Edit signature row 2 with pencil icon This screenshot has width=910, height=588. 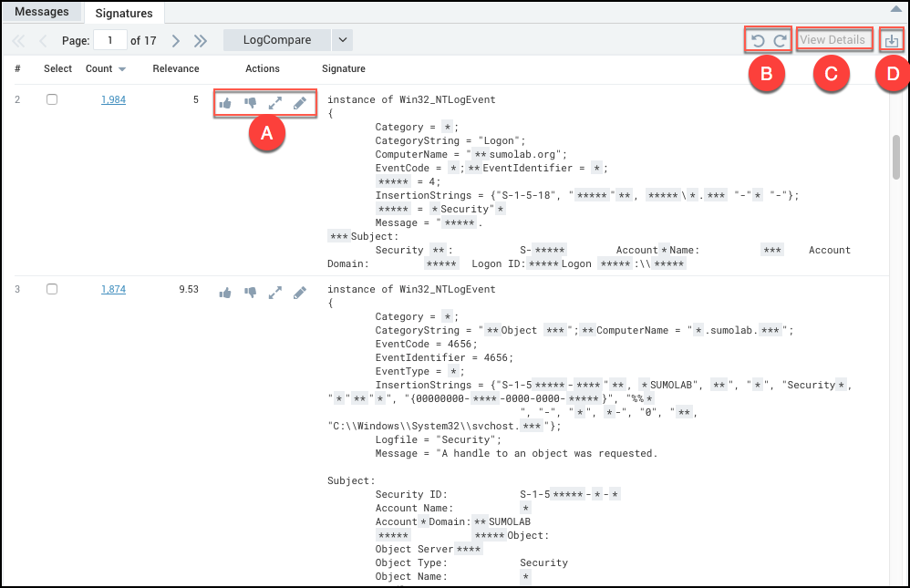coord(300,103)
